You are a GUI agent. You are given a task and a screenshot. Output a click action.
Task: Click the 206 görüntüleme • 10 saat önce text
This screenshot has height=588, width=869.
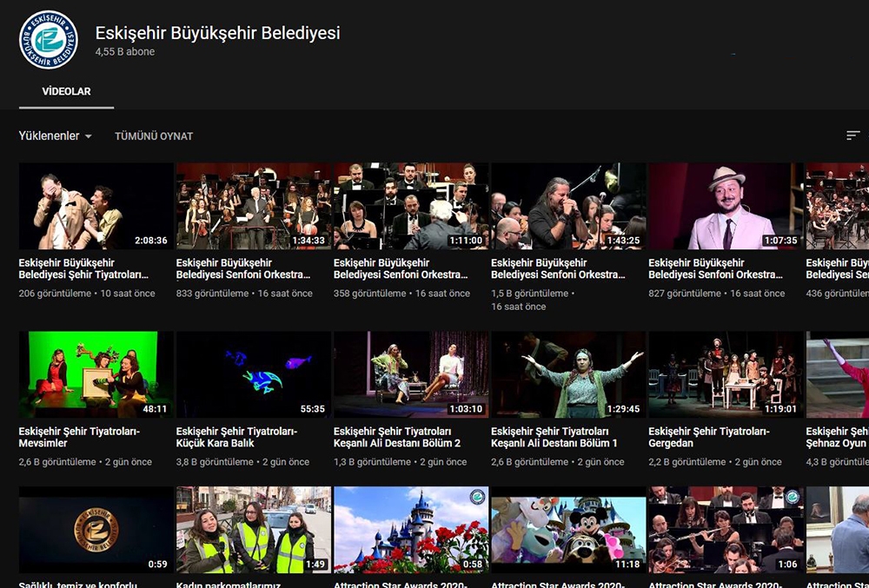(x=87, y=294)
